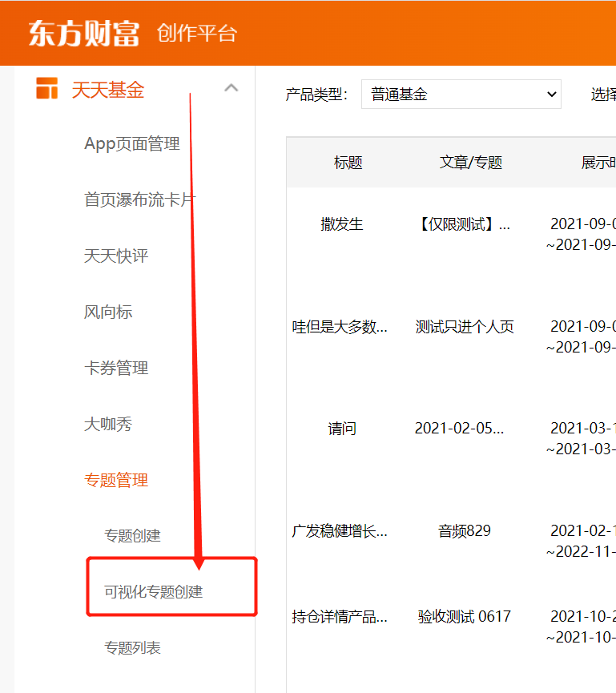Image resolution: width=616 pixels, height=693 pixels.
Task: Open 风向标 menu item
Action: [108, 312]
